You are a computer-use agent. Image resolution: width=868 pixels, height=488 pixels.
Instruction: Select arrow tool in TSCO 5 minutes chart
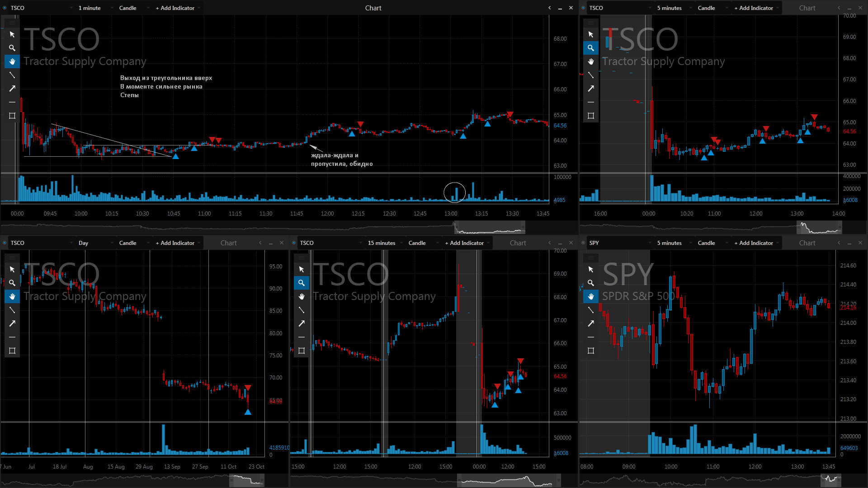pos(591,89)
